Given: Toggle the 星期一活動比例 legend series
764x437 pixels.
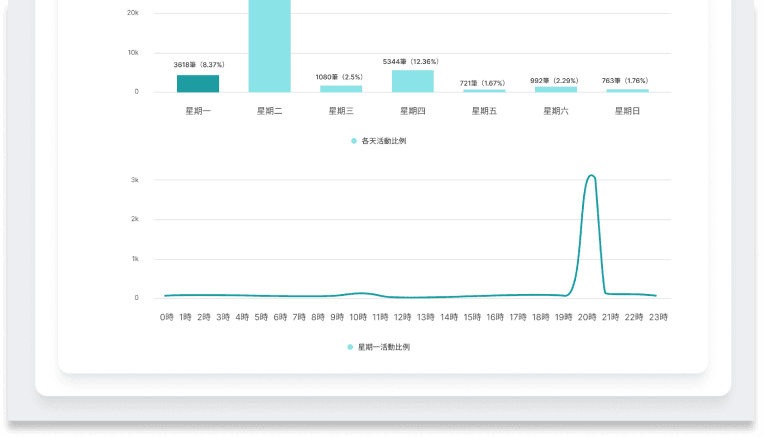Looking at the screenshot, I should click(378, 347).
